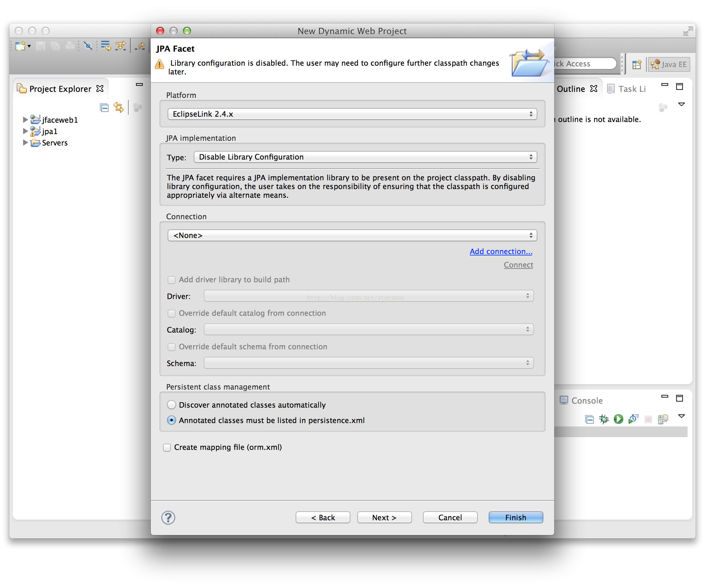The height and width of the screenshot is (588, 705).
Task: Click the Quick Access search field
Action: pos(585,64)
